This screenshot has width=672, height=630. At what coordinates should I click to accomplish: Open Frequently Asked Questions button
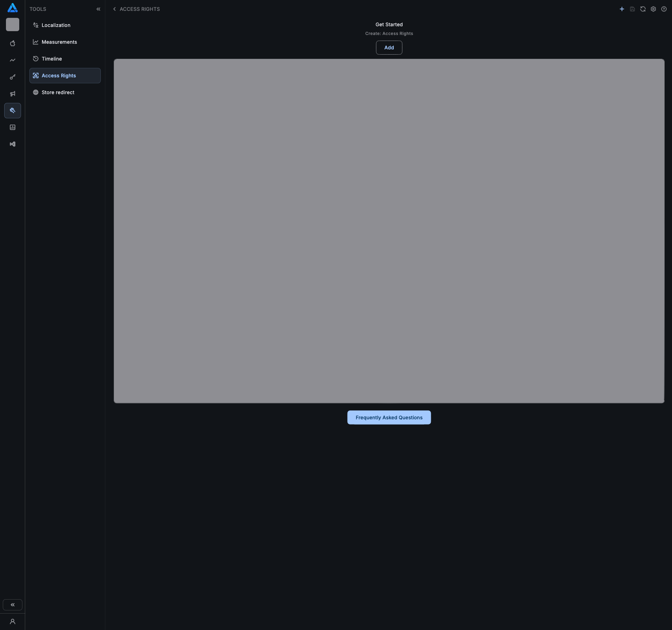coord(389,418)
